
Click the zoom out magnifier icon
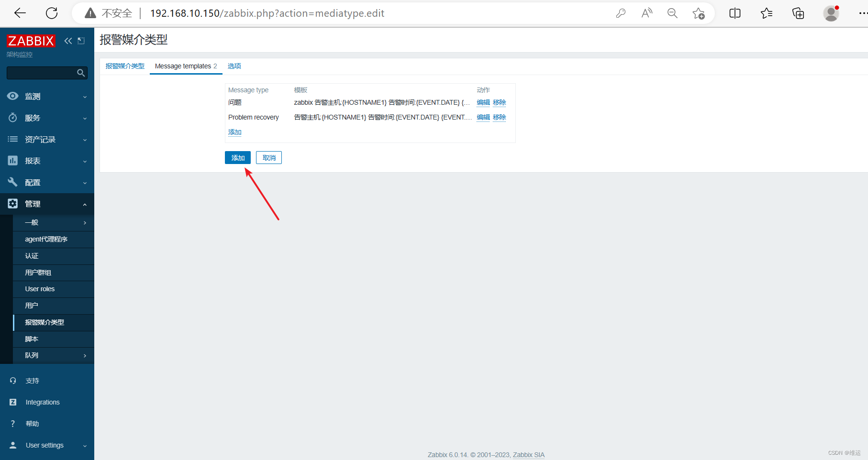tap(672, 13)
